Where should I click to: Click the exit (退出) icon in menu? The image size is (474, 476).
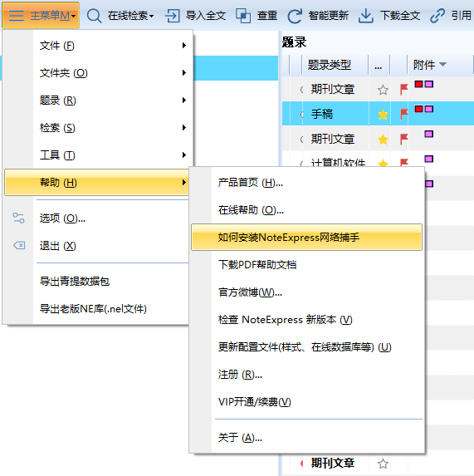pyautogui.click(x=19, y=245)
